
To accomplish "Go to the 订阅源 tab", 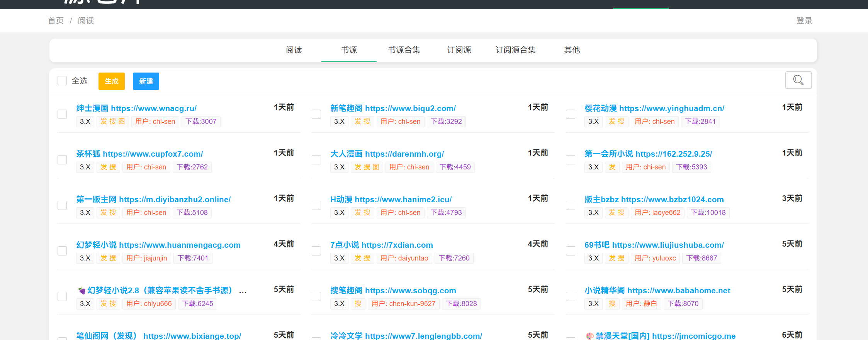I will click(x=459, y=50).
